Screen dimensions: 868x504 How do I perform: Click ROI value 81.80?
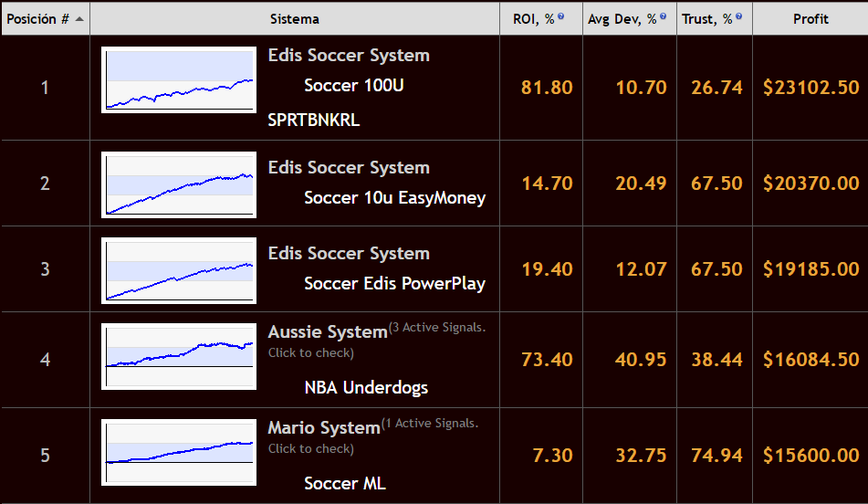(x=547, y=88)
